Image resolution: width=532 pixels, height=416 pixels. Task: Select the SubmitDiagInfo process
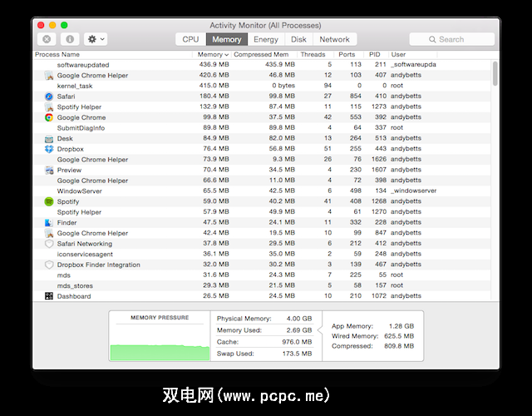262,127
